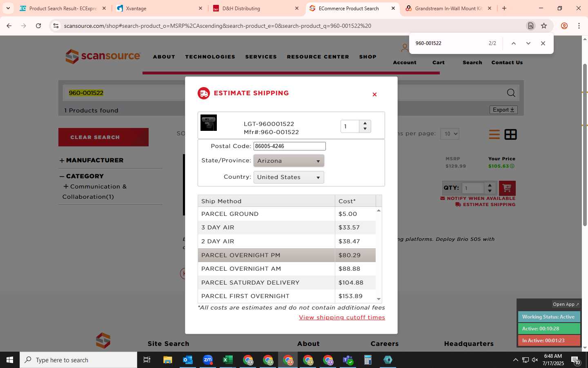Screen dimensions: 588x368
Task: Switch to Grandstream In-Wall Mount tab
Action: [x=448, y=8]
